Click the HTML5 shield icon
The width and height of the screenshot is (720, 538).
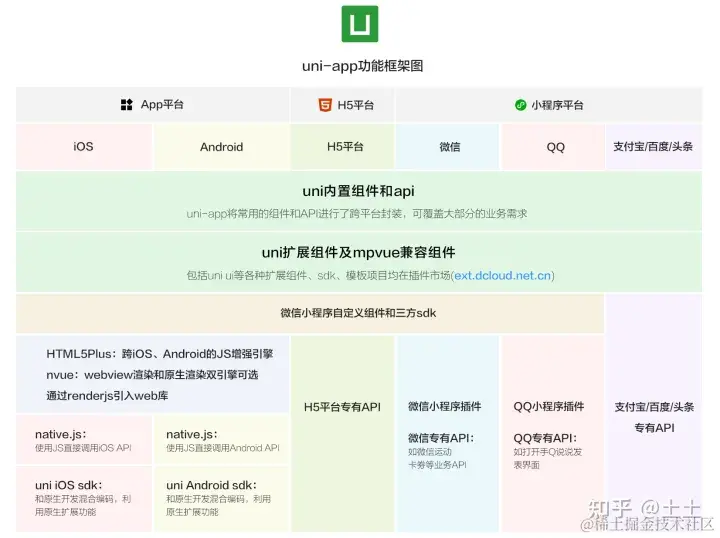click(325, 105)
